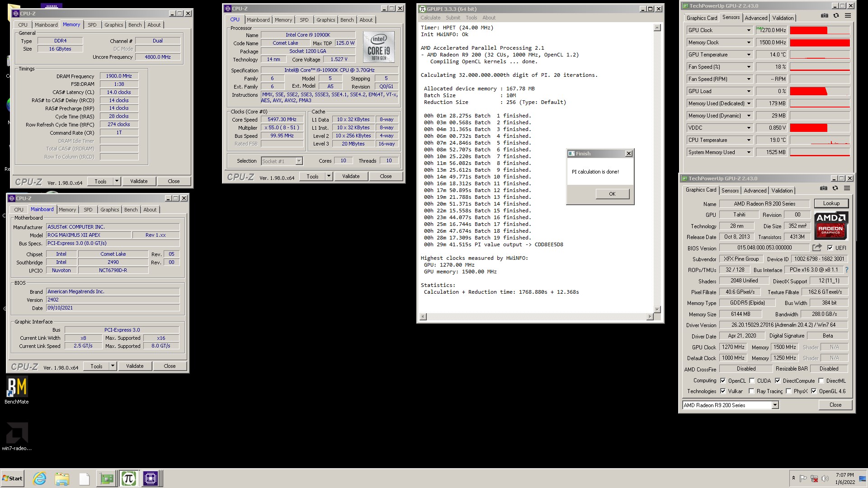This screenshot has width=868, height=488.
Task: Click the Action Center flag tray icon
Action: tap(803, 479)
